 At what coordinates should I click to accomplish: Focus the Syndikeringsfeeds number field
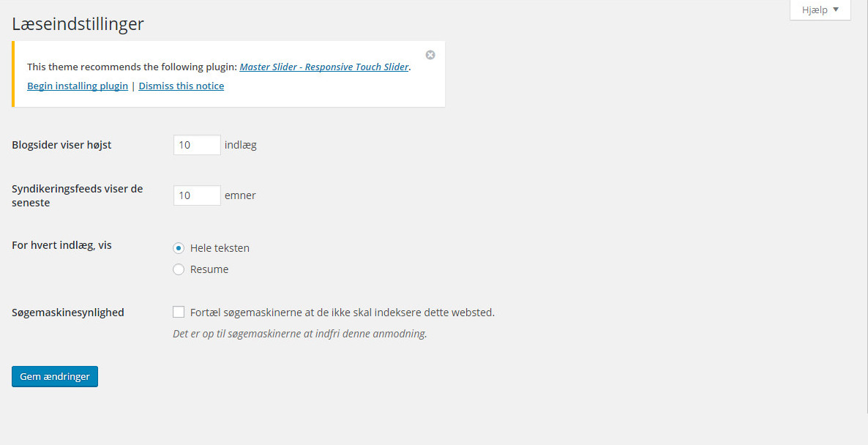pos(197,195)
